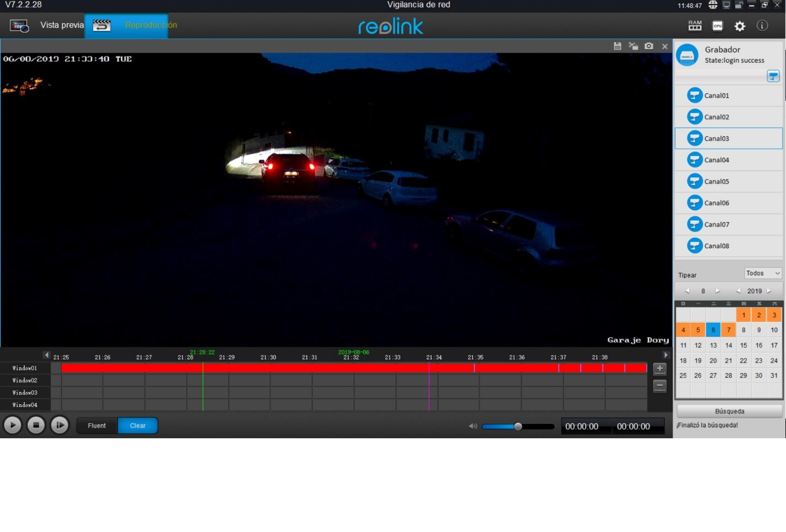This screenshot has width=786, height=532.
Task: Select channel Canal03
Action: (728, 139)
